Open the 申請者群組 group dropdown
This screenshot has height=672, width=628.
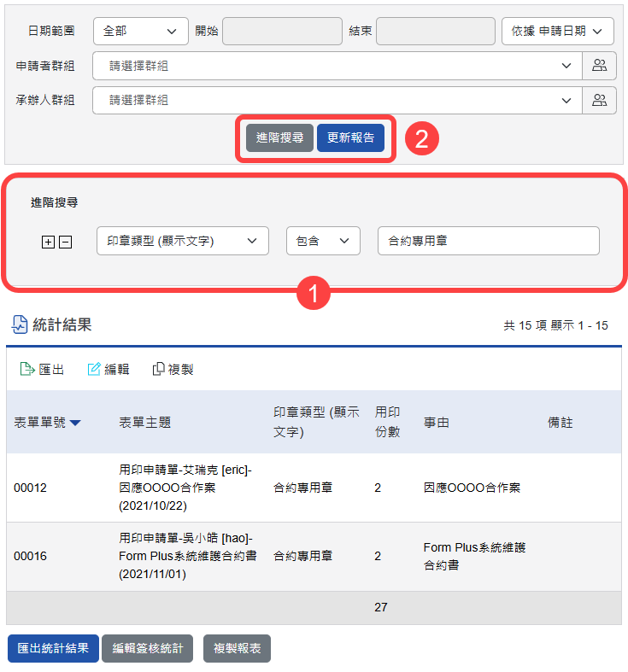click(337, 66)
